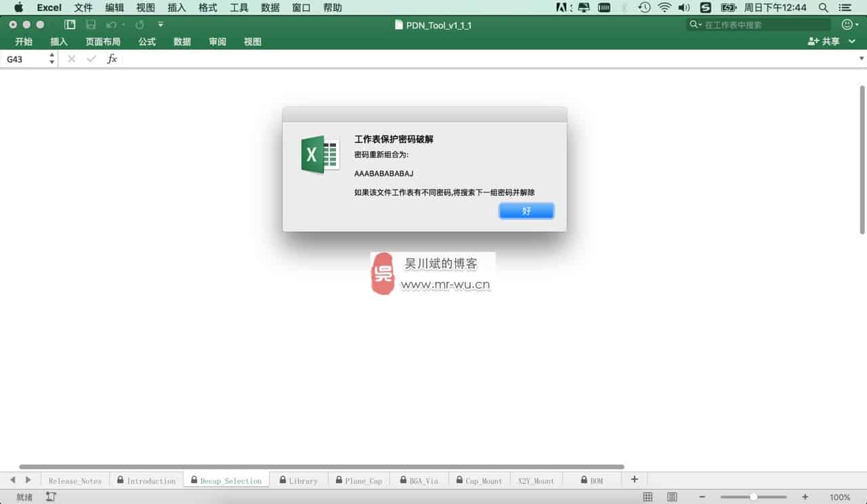Click the add new sheet plus icon
The image size is (867, 504).
(634, 480)
